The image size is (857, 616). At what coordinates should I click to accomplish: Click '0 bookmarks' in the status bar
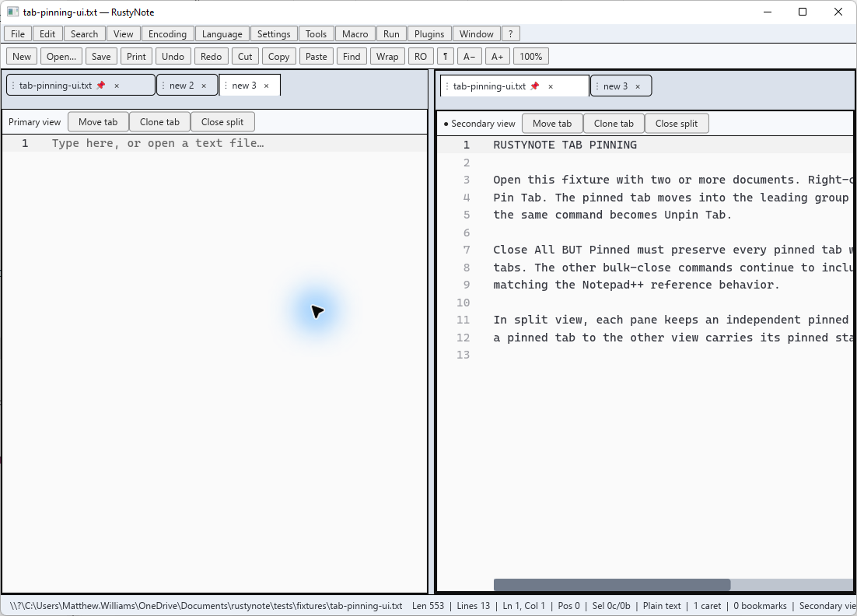coord(760,606)
